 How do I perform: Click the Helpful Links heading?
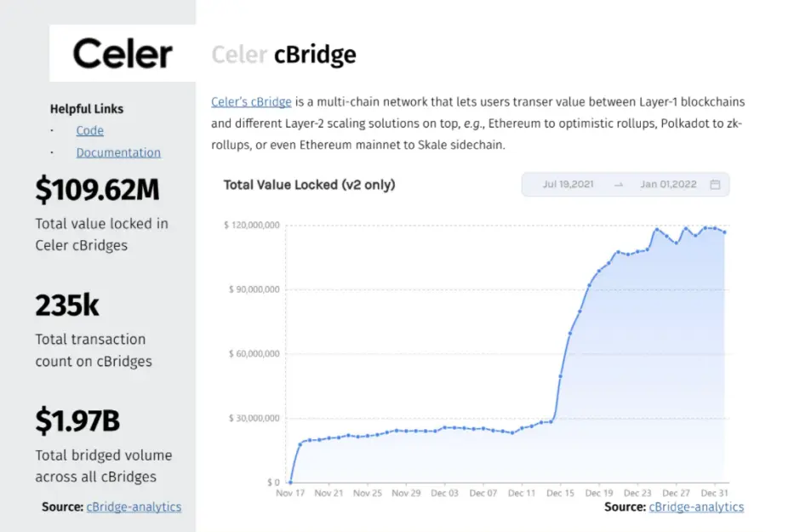(x=87, y=109)
